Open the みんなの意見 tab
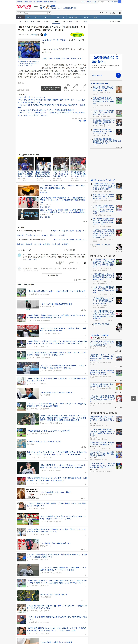This screenshot has height=644, width=138. (73, 17)
